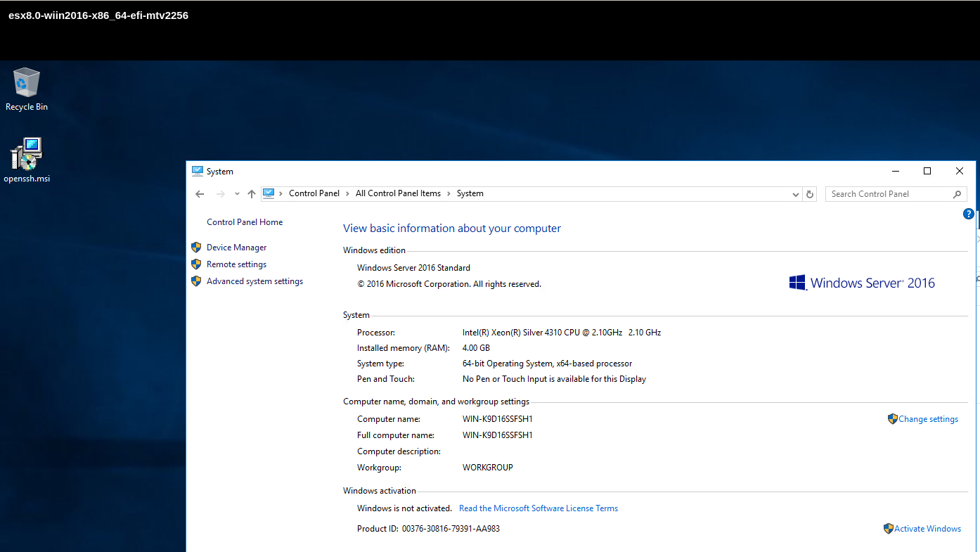Viewport: 980px width, 552px height.
Task: Select All Control Panel Items breadcrumb
Action: [x=398, y=193]
